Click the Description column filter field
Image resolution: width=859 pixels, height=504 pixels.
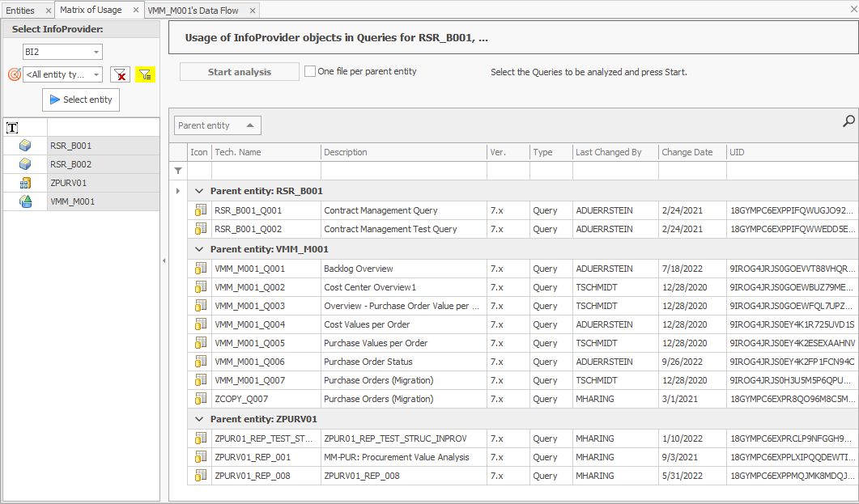(403, 172)
